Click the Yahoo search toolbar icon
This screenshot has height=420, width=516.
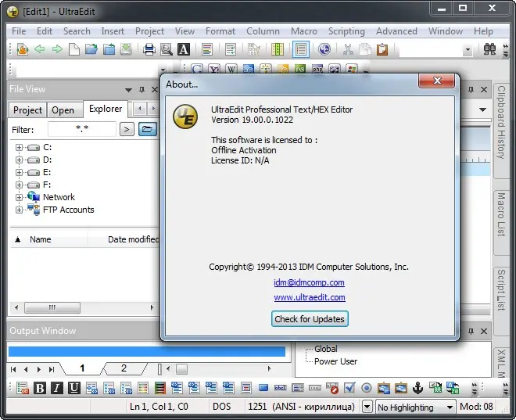pyautogui.click(x=214, y=69)
